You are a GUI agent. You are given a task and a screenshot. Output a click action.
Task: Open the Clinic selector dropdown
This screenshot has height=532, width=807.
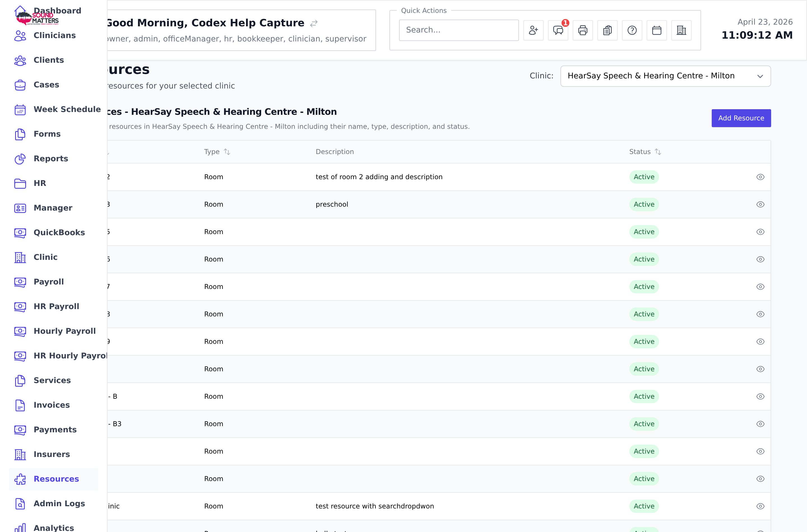(x=665, y=76)
